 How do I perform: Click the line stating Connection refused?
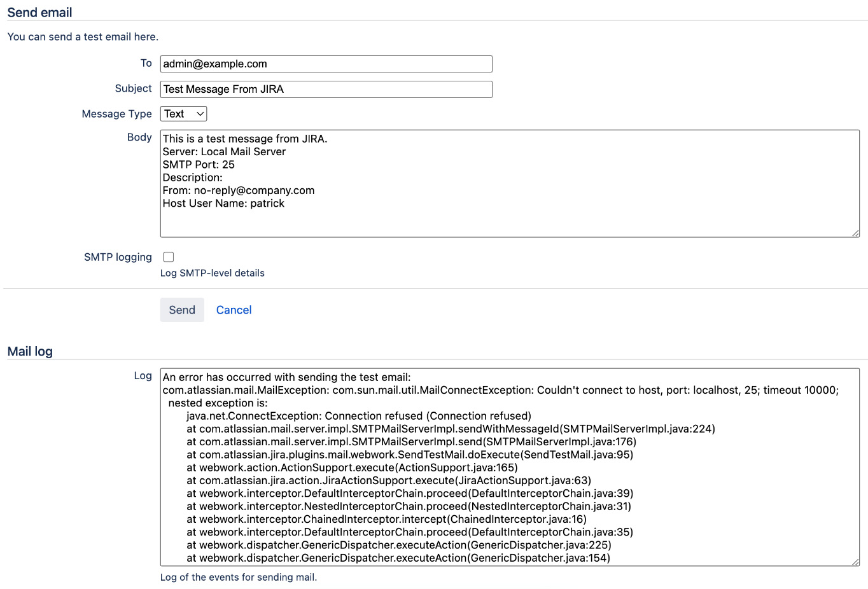[358, 416]
